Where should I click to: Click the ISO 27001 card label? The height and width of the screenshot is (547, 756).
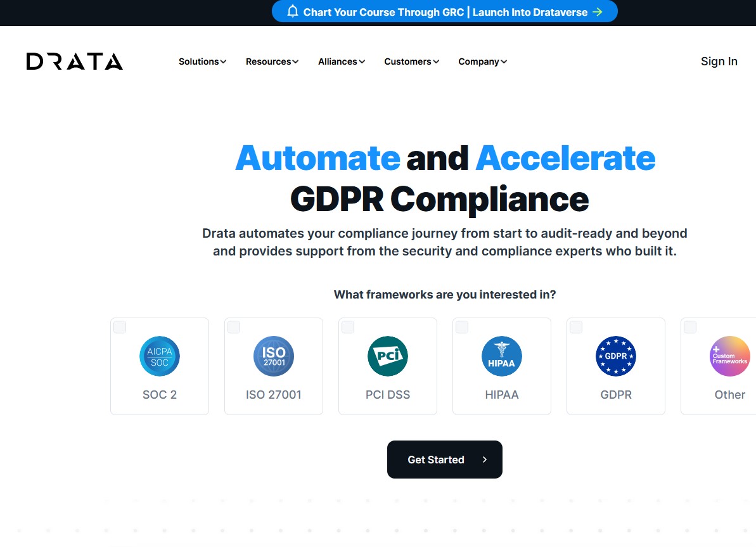click(274, 395)
